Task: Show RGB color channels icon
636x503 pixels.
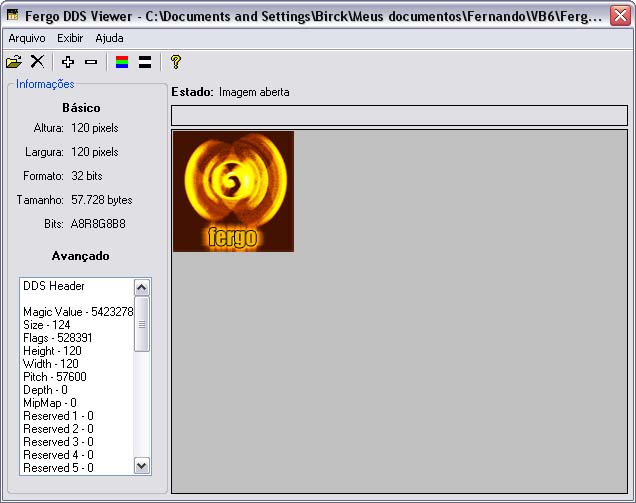Action: [x=122, y=62]
